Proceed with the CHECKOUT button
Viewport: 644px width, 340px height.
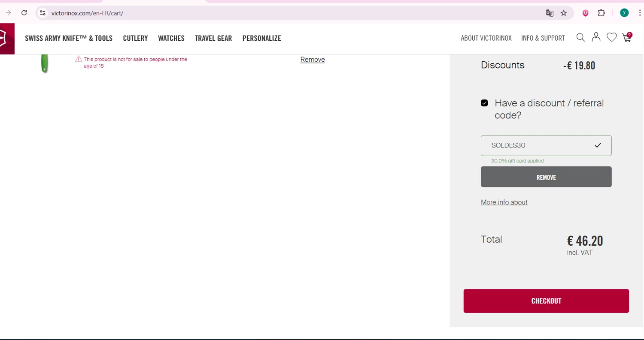click(x=546, y=301)
